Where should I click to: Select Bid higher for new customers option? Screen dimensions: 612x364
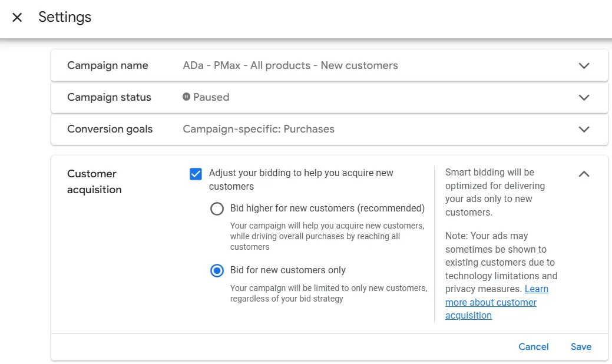click(217, 209)
